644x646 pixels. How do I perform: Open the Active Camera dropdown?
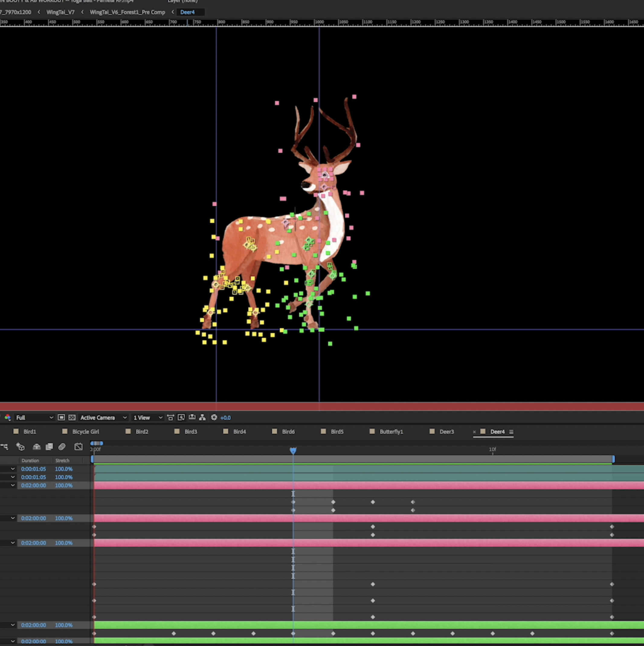coord(103,417)
